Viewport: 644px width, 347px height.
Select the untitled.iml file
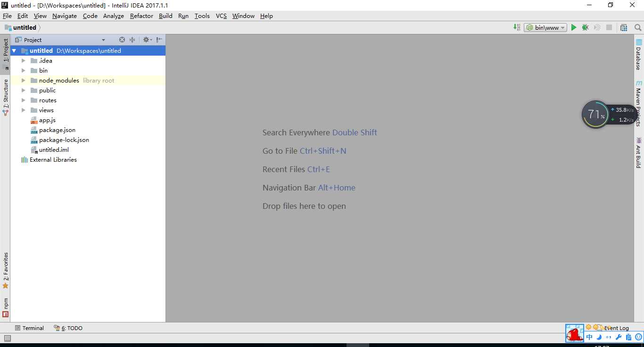50,150
